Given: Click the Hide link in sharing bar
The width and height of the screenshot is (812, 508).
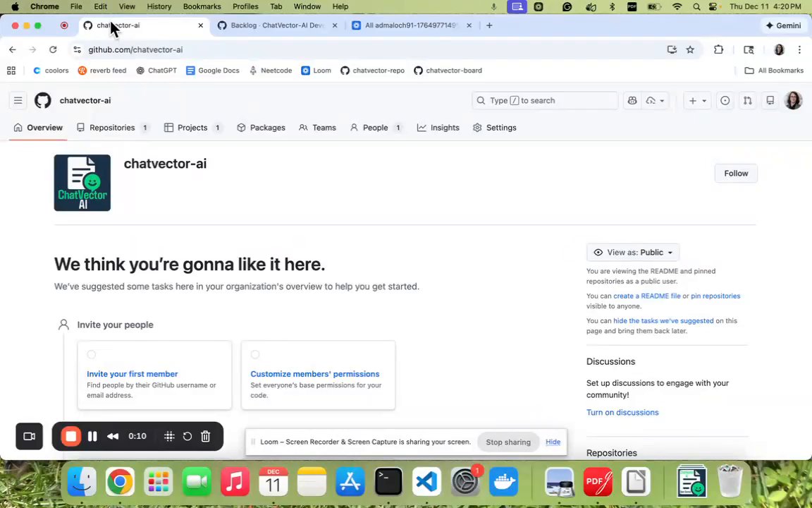Looking at the screenshot, I should tap(553, 442).
